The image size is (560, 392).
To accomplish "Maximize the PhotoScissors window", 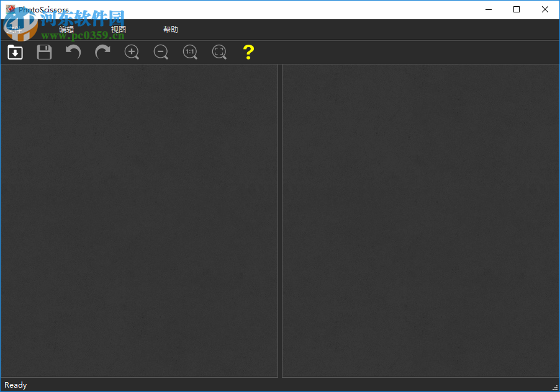I will [517, 9].
